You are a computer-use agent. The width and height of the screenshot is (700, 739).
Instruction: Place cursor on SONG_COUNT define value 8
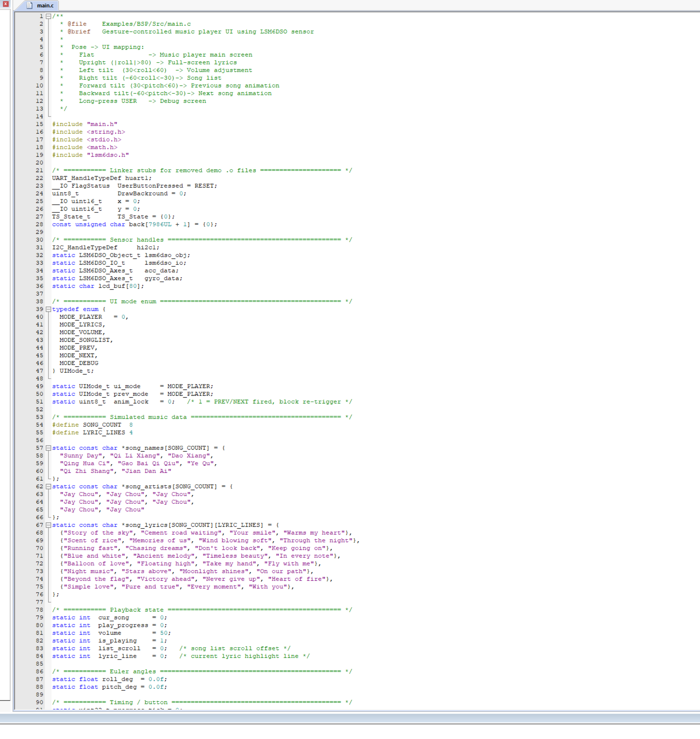(x=131, y=425)
